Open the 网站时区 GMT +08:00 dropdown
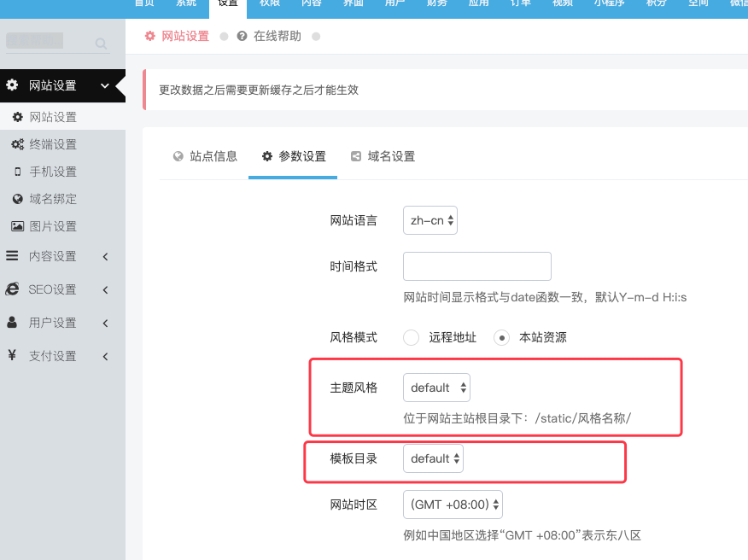The width and height of the screenshot is (748, 560). click(453, 505)
